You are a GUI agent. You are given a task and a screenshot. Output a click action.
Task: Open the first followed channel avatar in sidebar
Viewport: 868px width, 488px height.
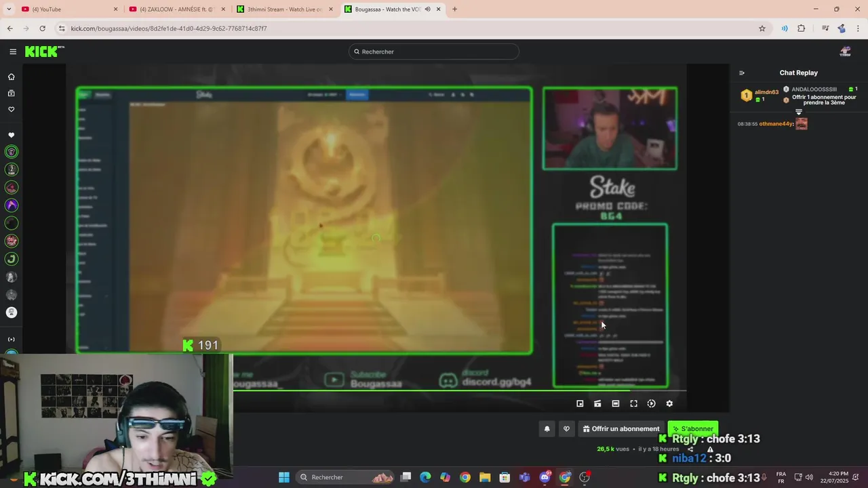coord(12,152)
